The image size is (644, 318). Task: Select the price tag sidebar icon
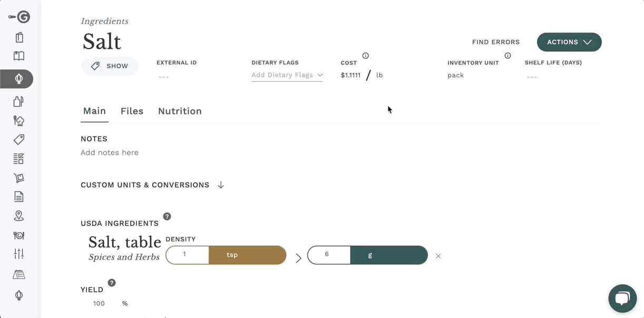[19, 140]
